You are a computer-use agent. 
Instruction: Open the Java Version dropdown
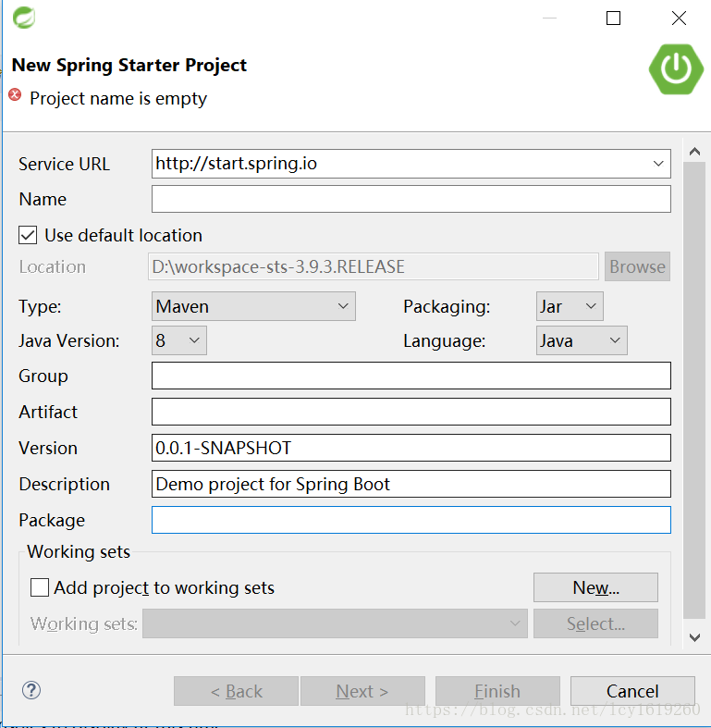178,340
